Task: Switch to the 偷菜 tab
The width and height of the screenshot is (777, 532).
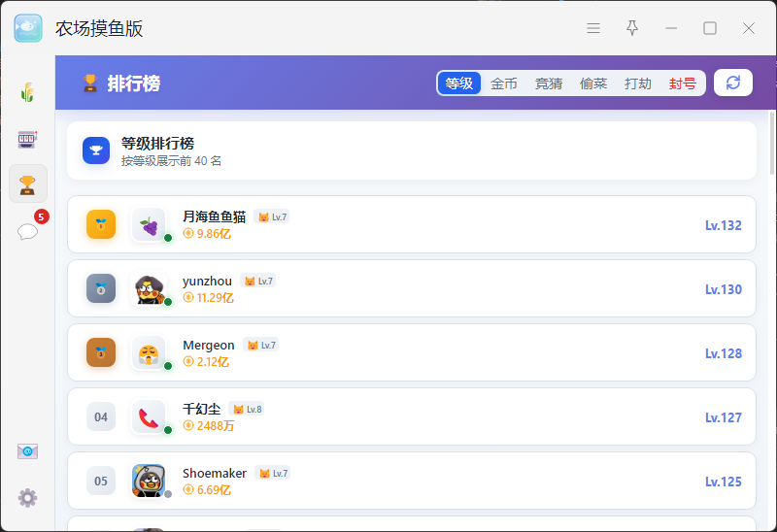Action: (x=593, y=83)
